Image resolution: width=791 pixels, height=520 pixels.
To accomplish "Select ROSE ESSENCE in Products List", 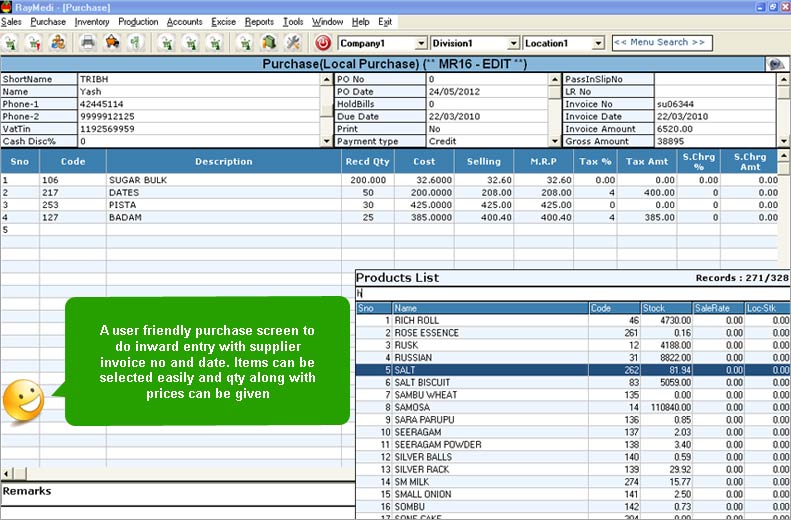I will coord(573,333).
